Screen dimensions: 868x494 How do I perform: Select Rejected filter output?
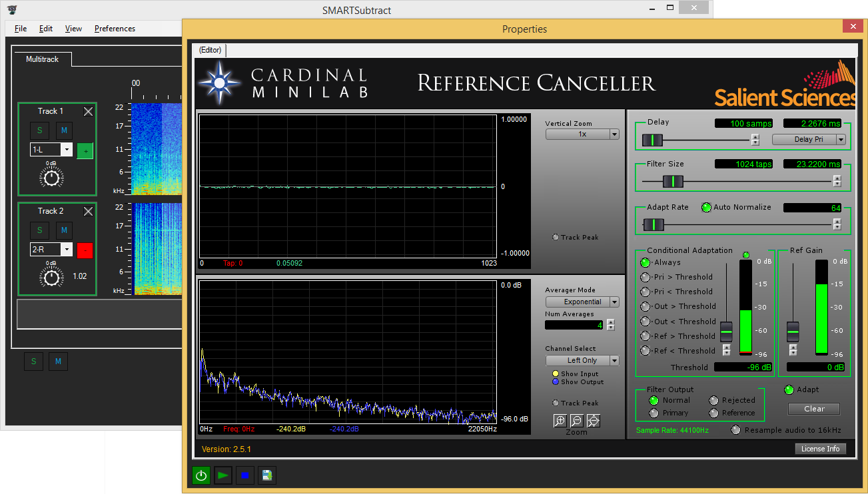click(713, 400)
